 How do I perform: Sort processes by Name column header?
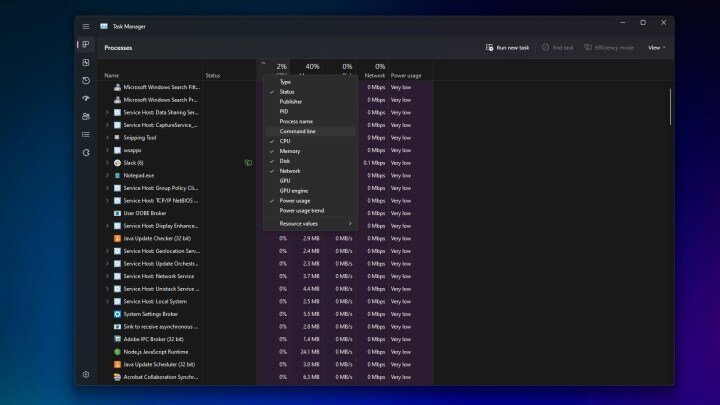(x=112, y=75)
